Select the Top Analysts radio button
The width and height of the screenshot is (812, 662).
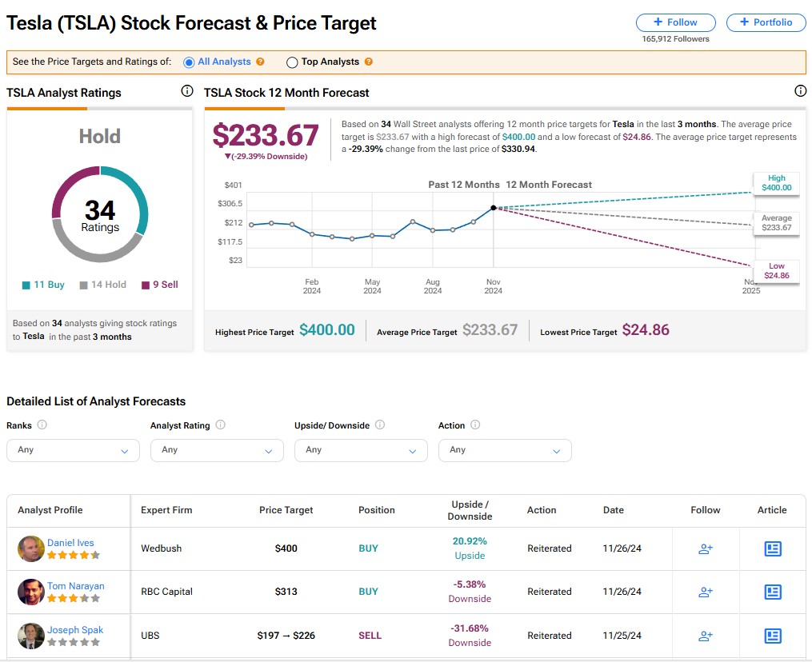point(292,62)
